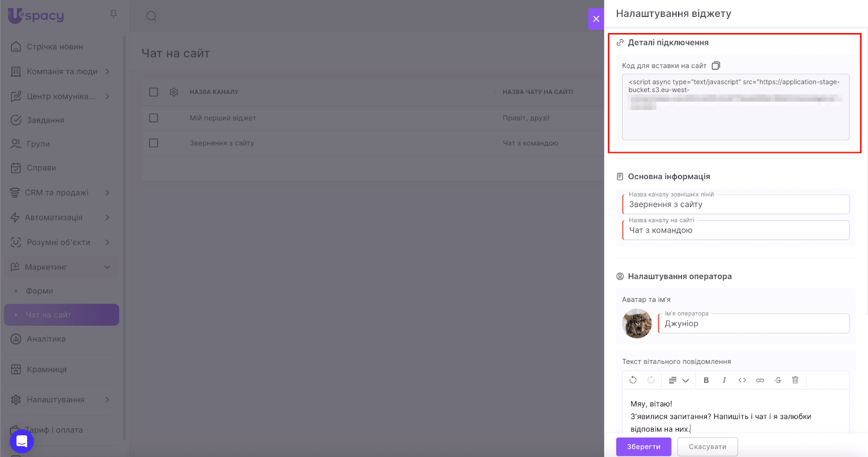Save widget with Зберегти button

[x=644, y=447]
